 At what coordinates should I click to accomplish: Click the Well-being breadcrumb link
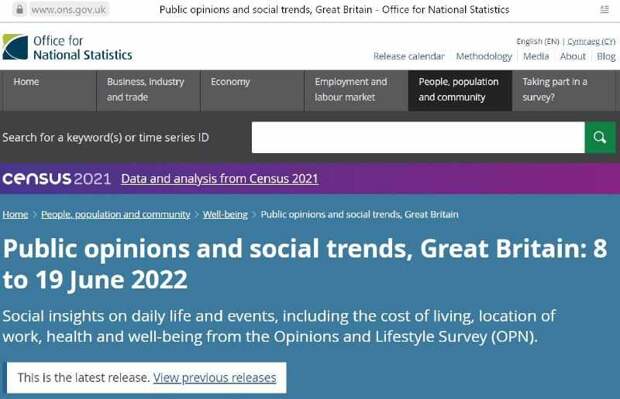point(225,214)
